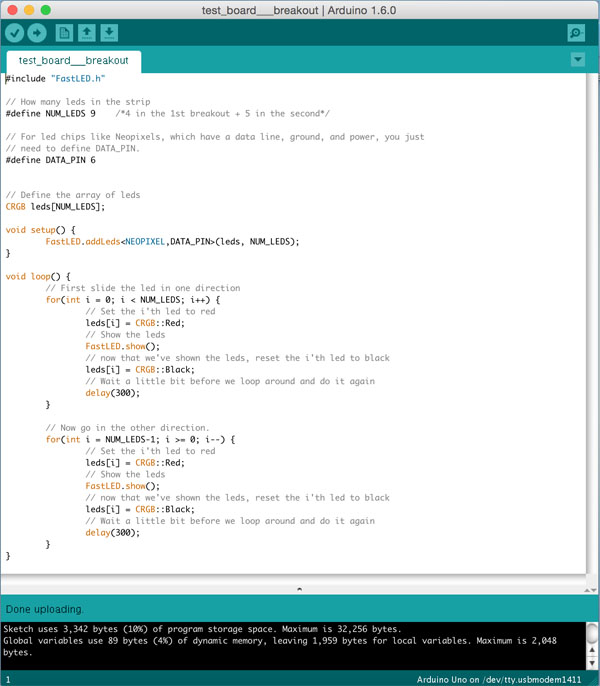The image size is (600, 686).
Task: Click the '// Now go in the other direction.' comment
Action: [127, 428]
